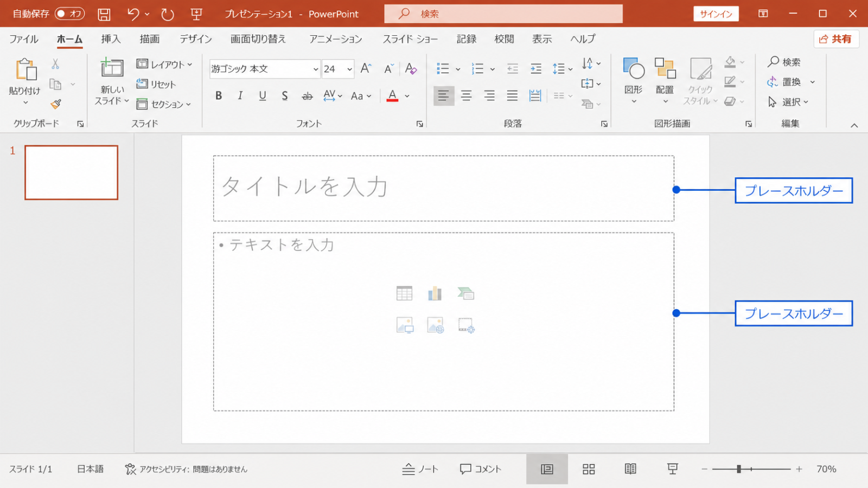
Task: Insert picture icon in content placeholder
Action: 405,325
